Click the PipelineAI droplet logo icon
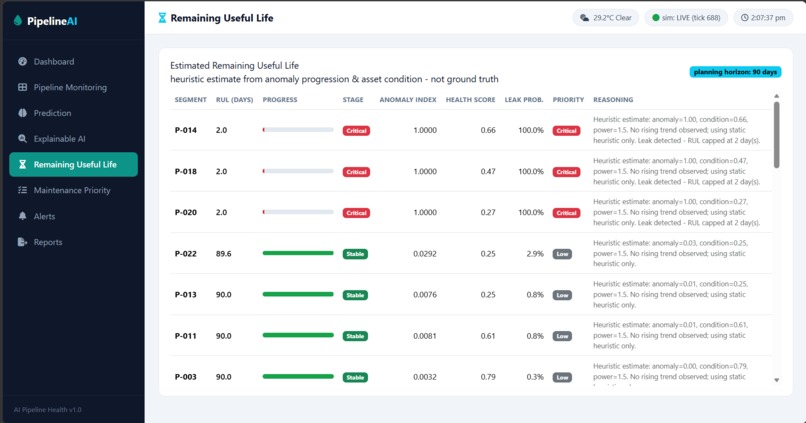Viewport: 806px width, 423px height. (x=18, y=21)
